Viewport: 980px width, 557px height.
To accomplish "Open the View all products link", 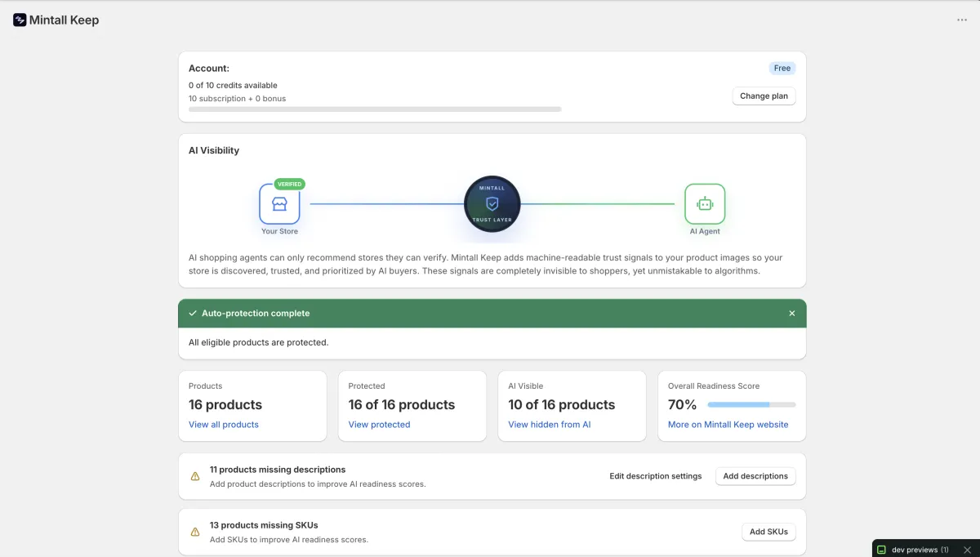I will 224,425.
